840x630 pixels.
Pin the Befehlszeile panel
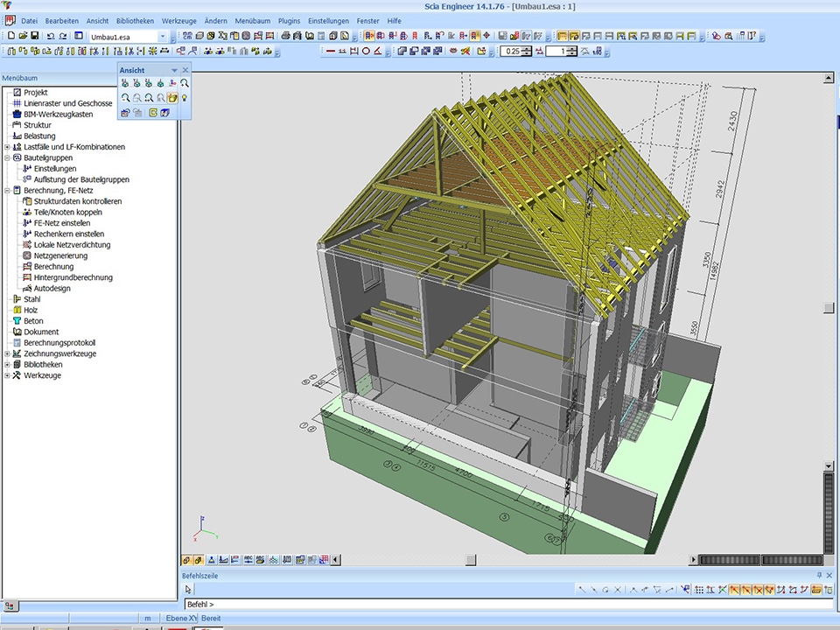pos(819,575)
